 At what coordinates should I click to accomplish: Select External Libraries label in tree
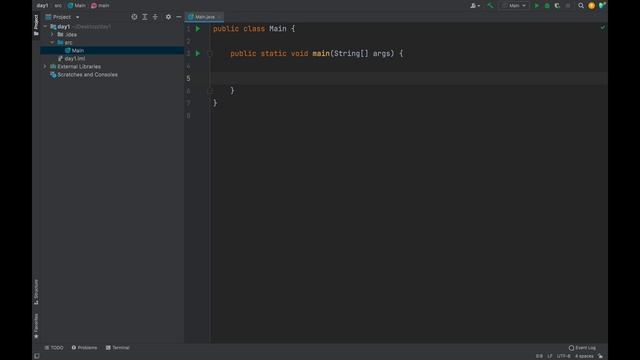[x=79, y=67]
